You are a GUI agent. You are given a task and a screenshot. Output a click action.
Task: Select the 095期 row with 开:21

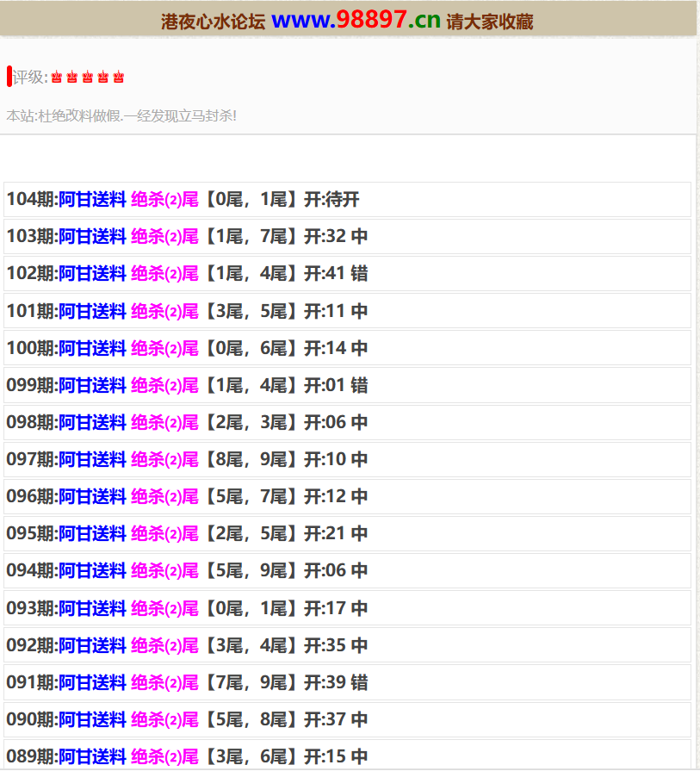click(x=347, y=533)
